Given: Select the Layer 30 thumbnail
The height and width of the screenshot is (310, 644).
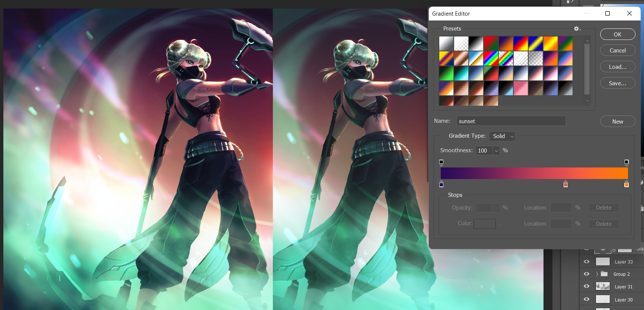Looking at the screenshot, I should (603, 299).
